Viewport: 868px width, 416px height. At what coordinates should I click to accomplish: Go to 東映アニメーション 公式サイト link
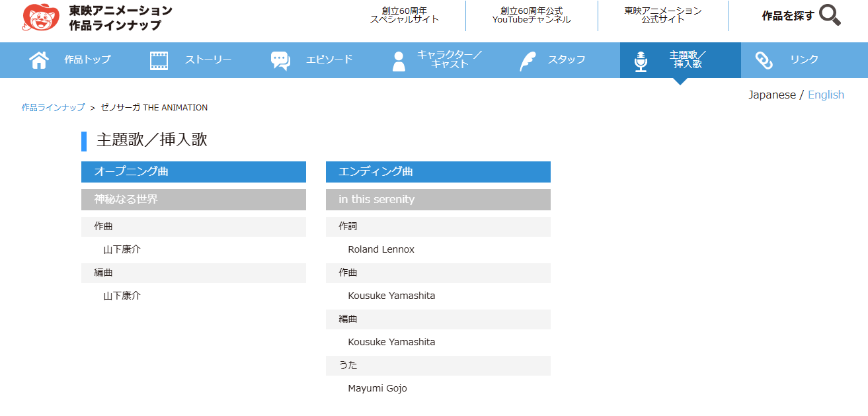tap(663, 15)
